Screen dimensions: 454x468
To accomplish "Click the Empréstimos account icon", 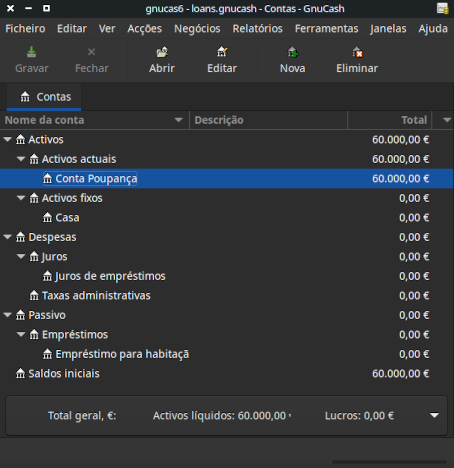I will click(34, 335).
